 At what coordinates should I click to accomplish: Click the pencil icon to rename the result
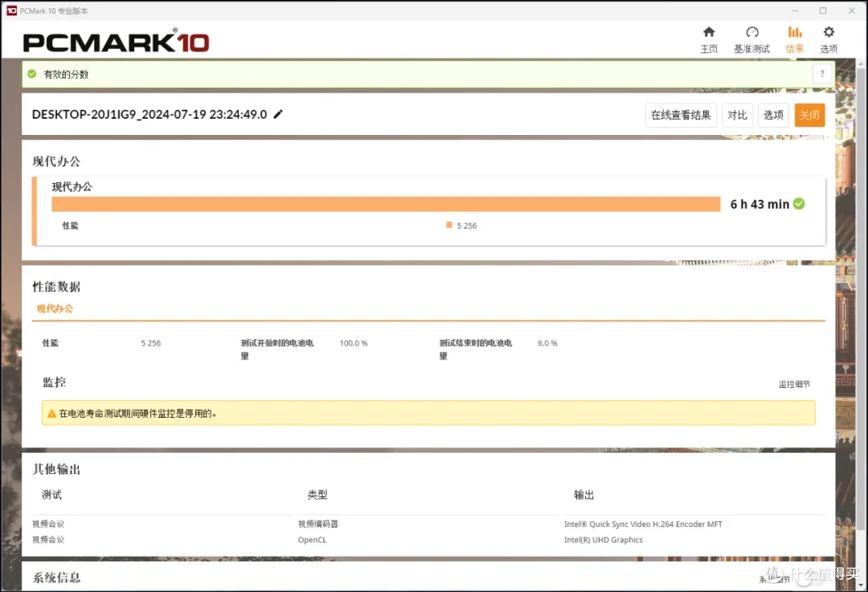click(278, 114)
